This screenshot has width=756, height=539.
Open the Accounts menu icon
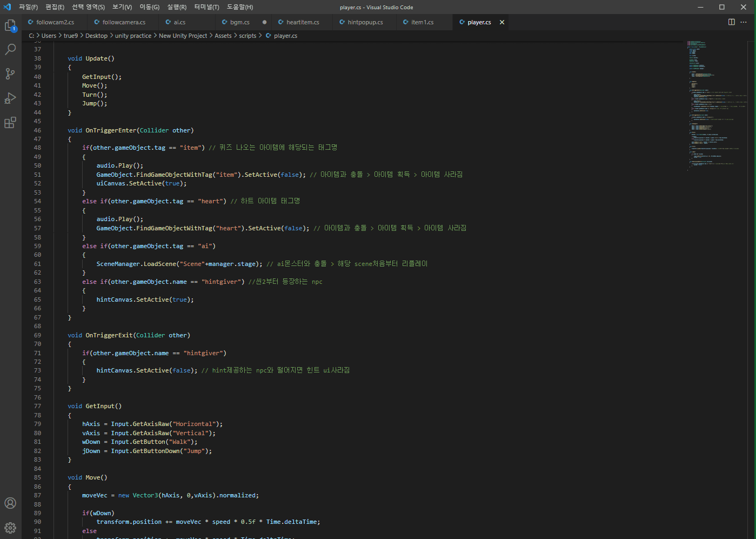pyautogui.click(x=10, y=503)
